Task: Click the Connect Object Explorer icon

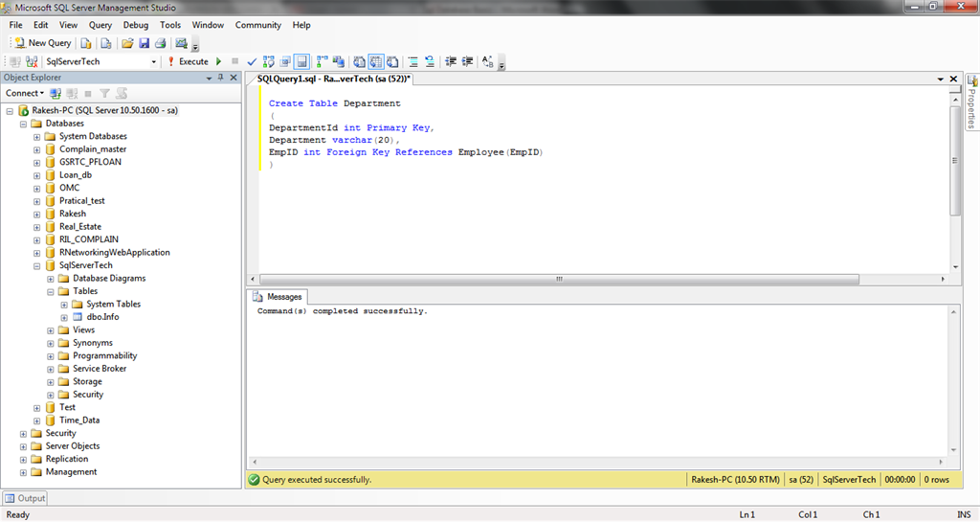Action: [x=56, y=94]
